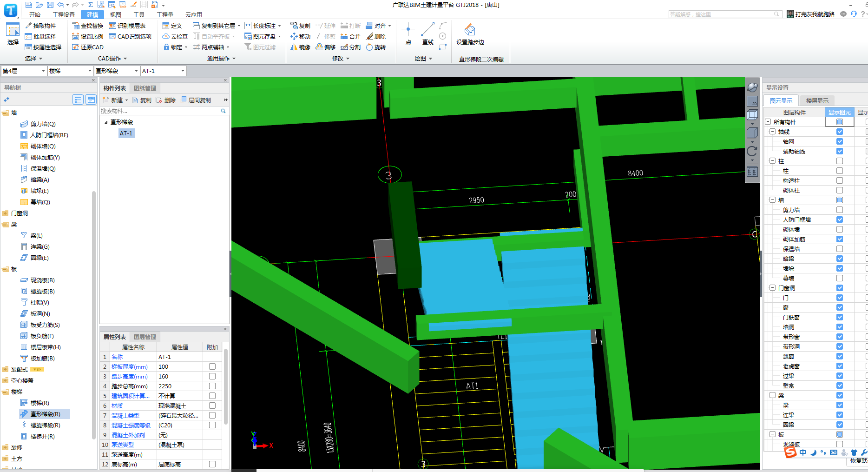Click the 定义 define tool
The width and height of the screenshot is (868, 472).
coord(172,26)
